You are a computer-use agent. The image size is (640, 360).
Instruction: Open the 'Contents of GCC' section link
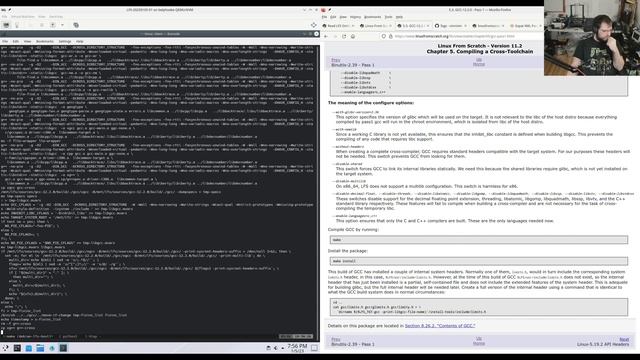click(440, 326)
